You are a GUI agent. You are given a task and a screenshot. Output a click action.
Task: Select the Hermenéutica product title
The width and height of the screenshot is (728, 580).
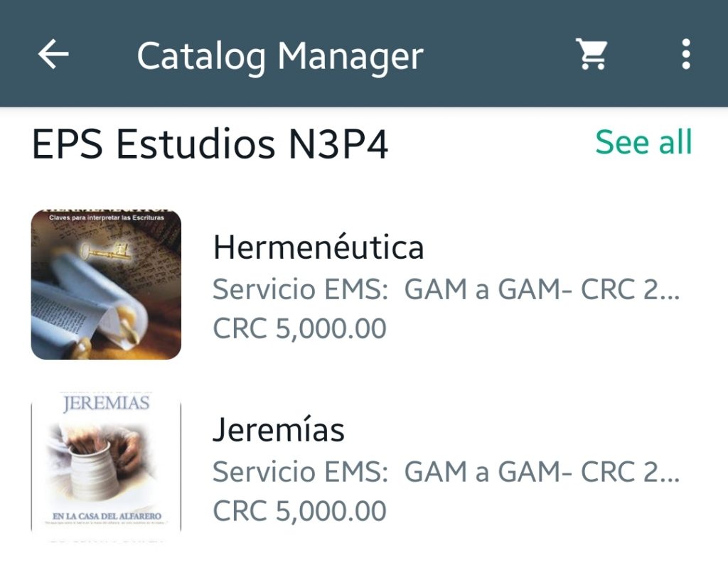point(318,247)
